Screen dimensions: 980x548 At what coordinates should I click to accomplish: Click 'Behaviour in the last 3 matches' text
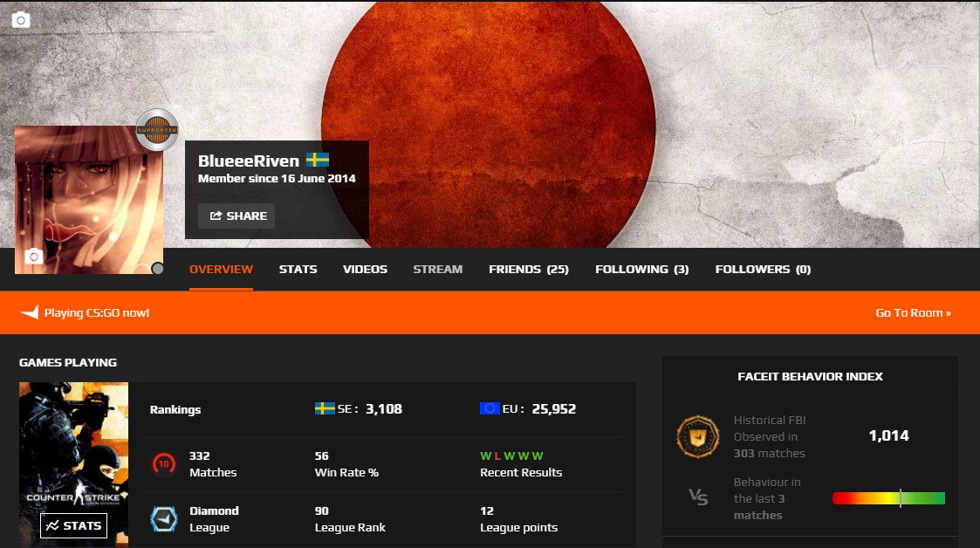(x=767, y=498)
